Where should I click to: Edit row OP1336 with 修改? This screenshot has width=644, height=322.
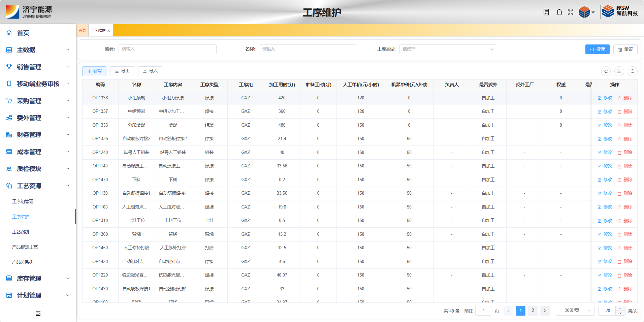[605, 125]
